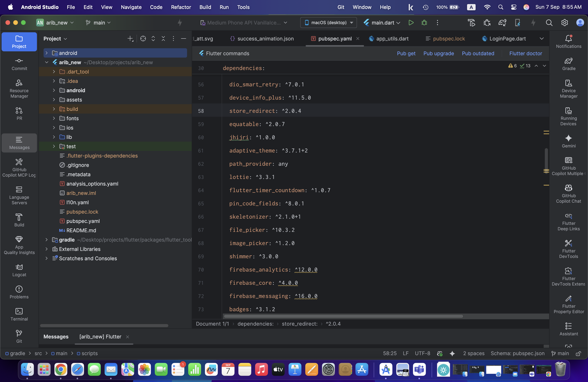Open the macOS (desktop) device dropdown
The width and height of the screenshot is (588, 382).
pos(328,23)
